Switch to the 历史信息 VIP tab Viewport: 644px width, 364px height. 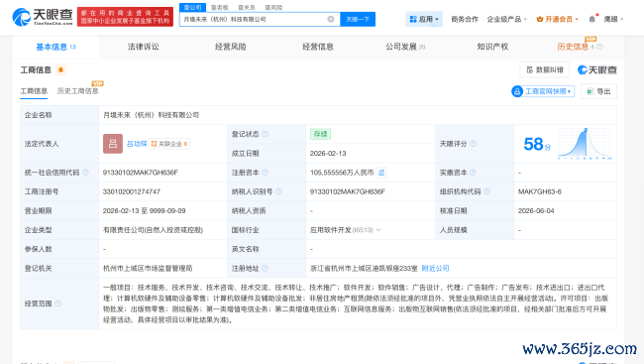[576, 47]
